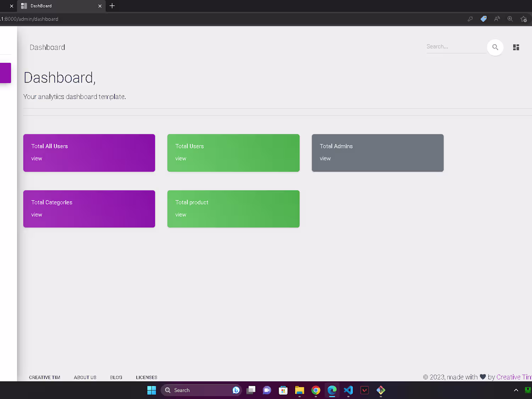This screenshot has height=399, width=532.
Task: Click the browser address bar URL
Action: click(x=29, y=19)
